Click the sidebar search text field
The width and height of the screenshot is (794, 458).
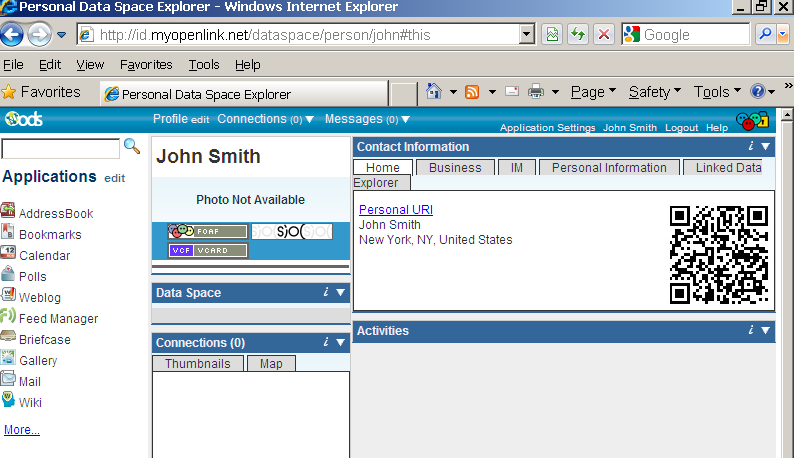(x=60, y=149)
